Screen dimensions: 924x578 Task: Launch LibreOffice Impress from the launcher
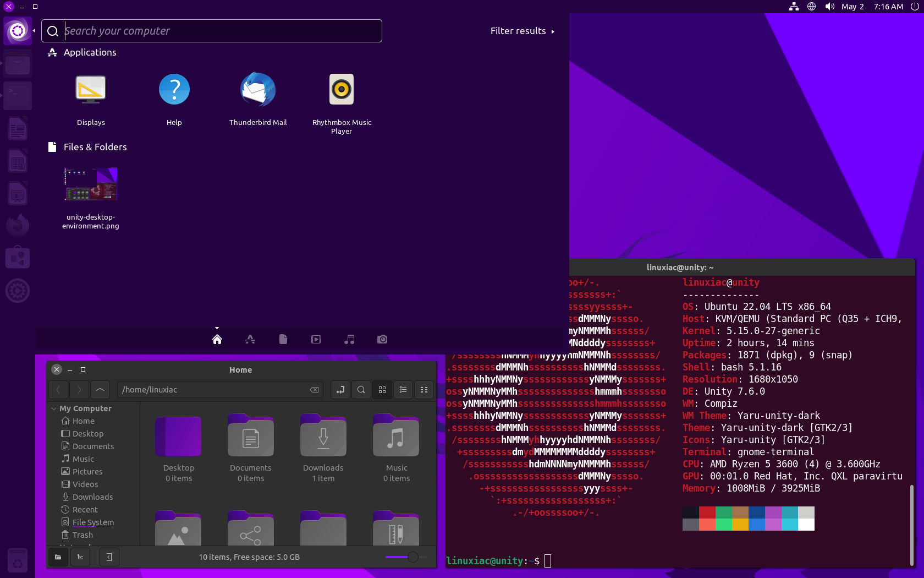pyautogui.click(x=18, y=194)
